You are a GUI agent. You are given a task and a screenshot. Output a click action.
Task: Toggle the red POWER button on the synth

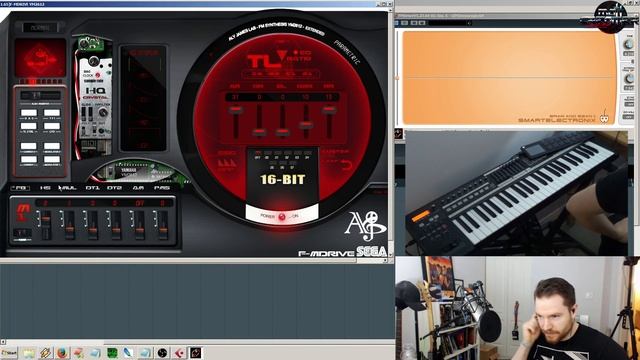tap(282, 216)
